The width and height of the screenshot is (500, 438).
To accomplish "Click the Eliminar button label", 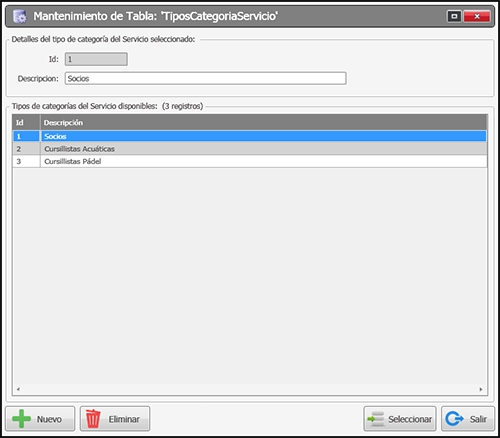I will 124,419.
